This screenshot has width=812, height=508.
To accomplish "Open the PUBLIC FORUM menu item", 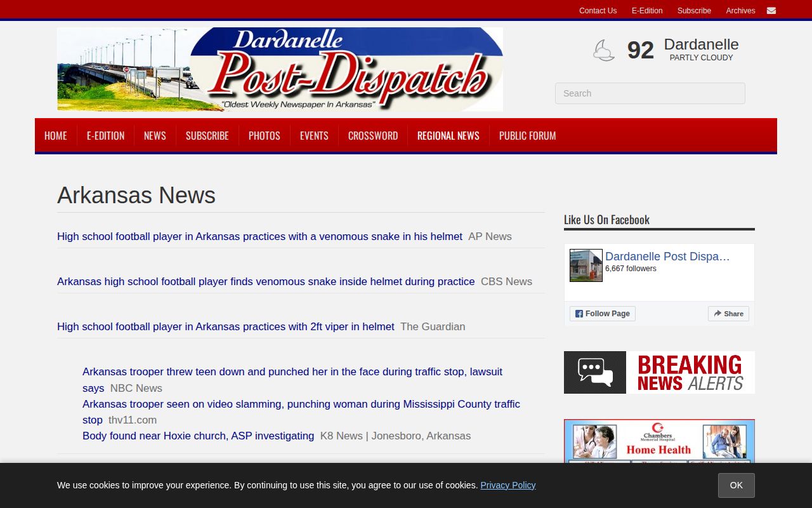I will pyautogui.click(x=528, y=136).
